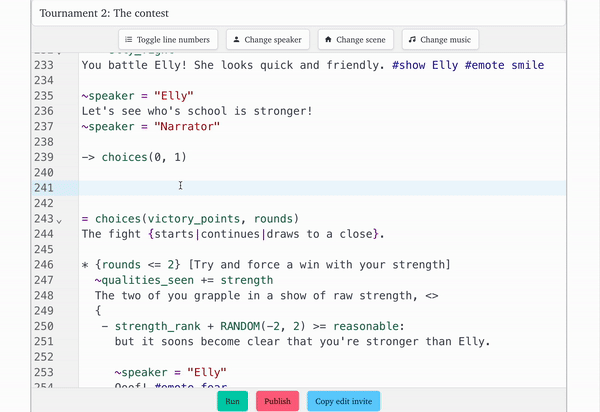Screen dimensions: 600x412
Task: Click the music note Change music icon
Action: pos(412,40)
